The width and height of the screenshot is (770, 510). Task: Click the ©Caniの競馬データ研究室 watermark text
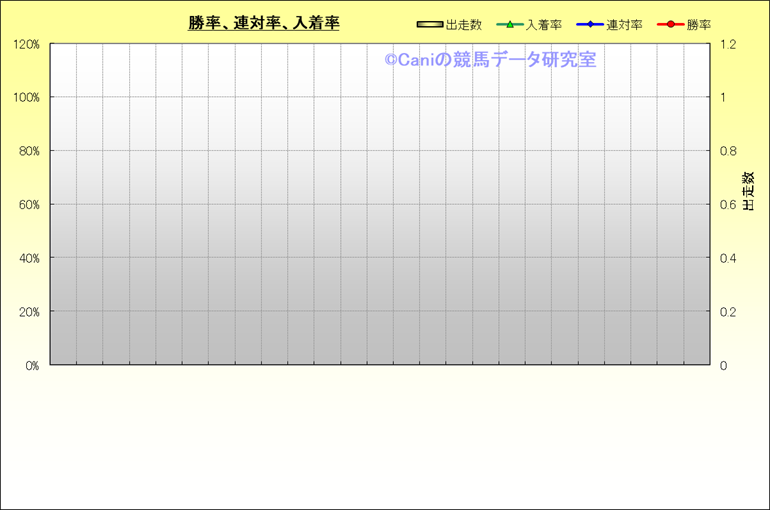tap(490, 60)
